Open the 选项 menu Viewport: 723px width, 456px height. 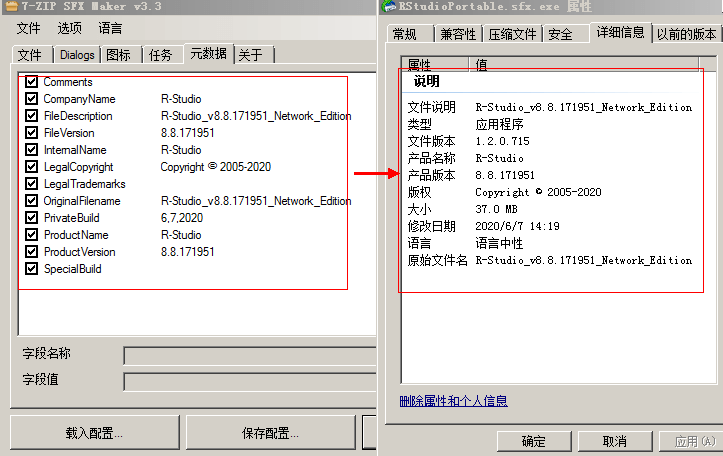coord(70,28)
